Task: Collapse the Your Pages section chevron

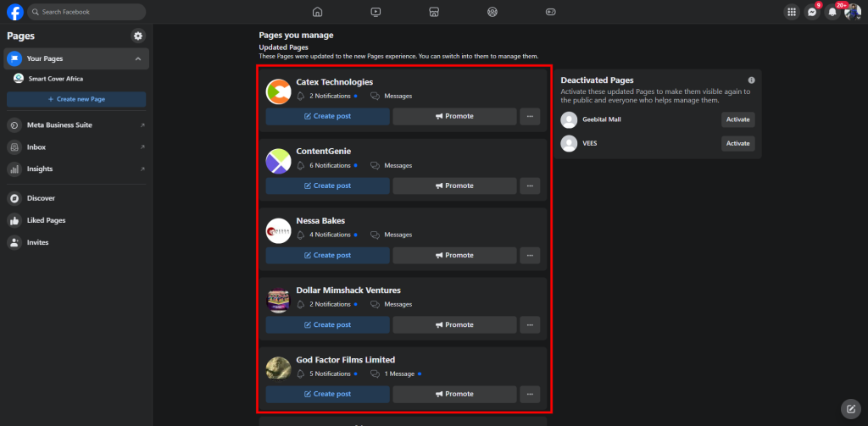Action: 138,58
